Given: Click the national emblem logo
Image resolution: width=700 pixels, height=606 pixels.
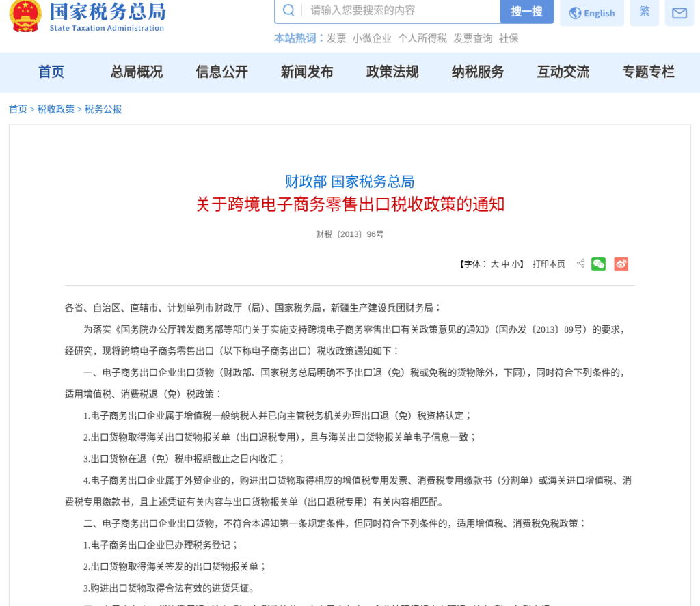Looking at the screenshot, I should coord(25,16).
